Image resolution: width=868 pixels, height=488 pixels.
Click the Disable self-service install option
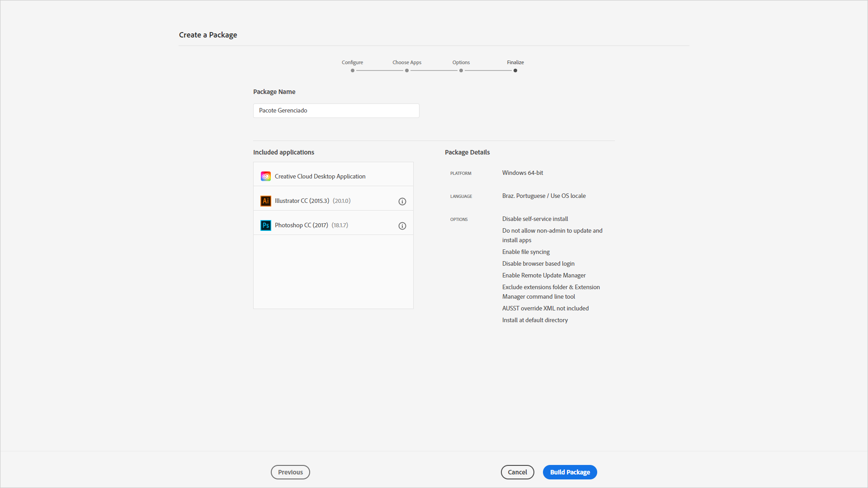point(535,219)
